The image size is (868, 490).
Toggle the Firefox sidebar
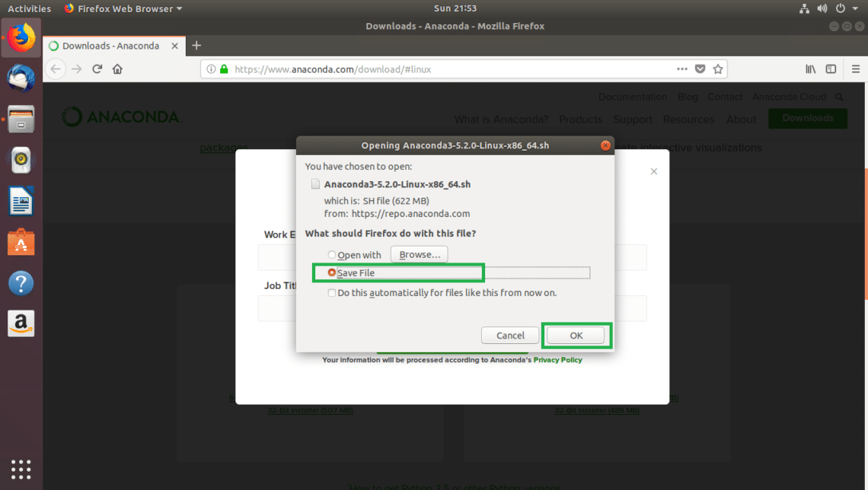[x=831, y=69]
